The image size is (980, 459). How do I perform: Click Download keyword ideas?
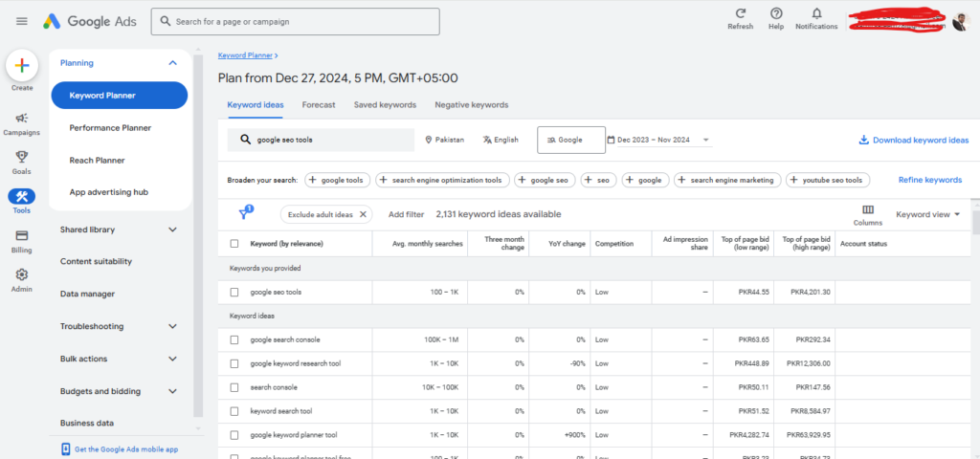tap(914, 140)
